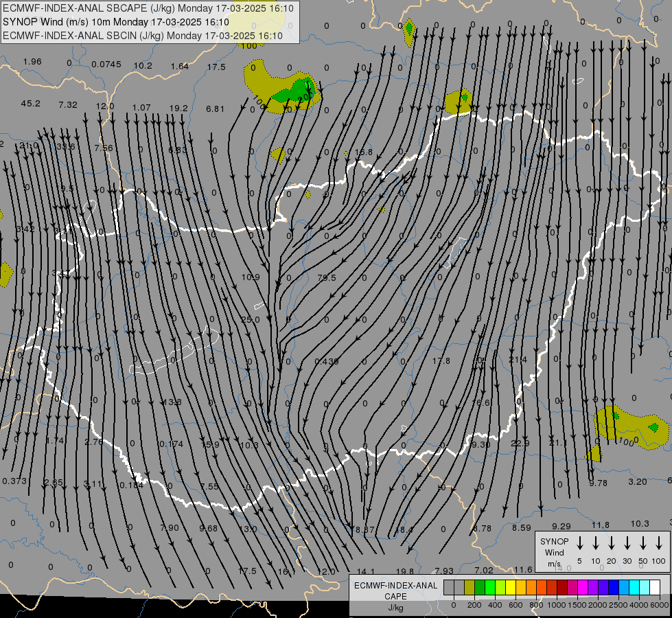Click the 5 m/s wind arrow symbol
672x618 pixels.
[x=580, y=543]
